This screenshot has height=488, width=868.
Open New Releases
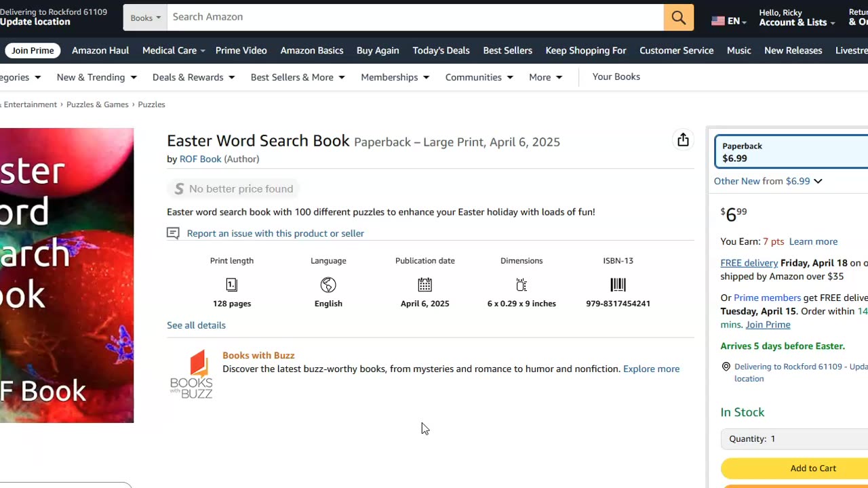(x=793, y=50)
